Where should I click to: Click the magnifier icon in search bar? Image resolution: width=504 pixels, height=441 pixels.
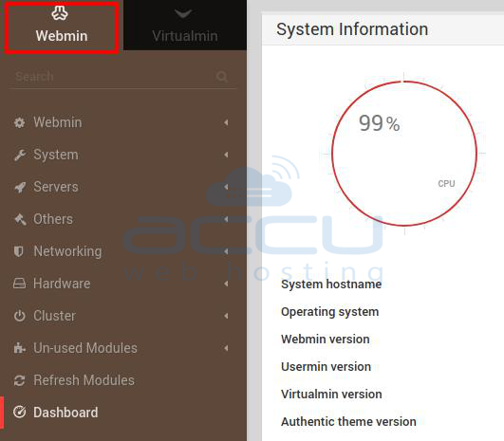[222, 77]
